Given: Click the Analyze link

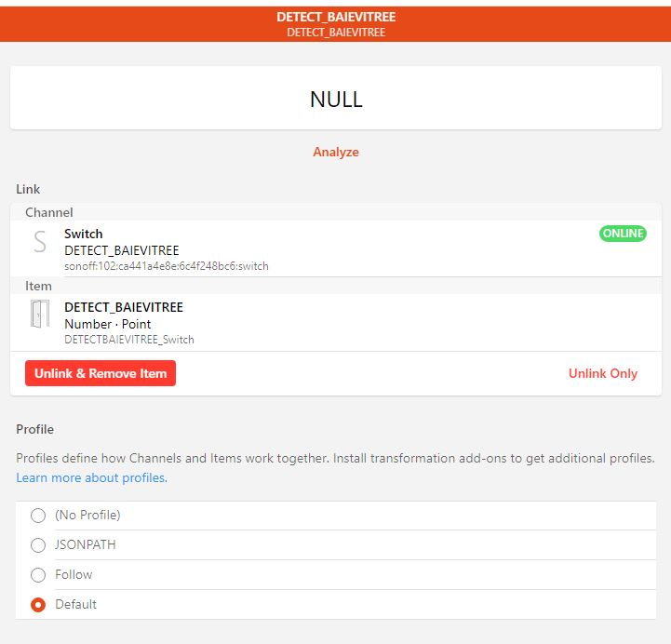Looking at the screenshot, I should click(x=335, y=152).
